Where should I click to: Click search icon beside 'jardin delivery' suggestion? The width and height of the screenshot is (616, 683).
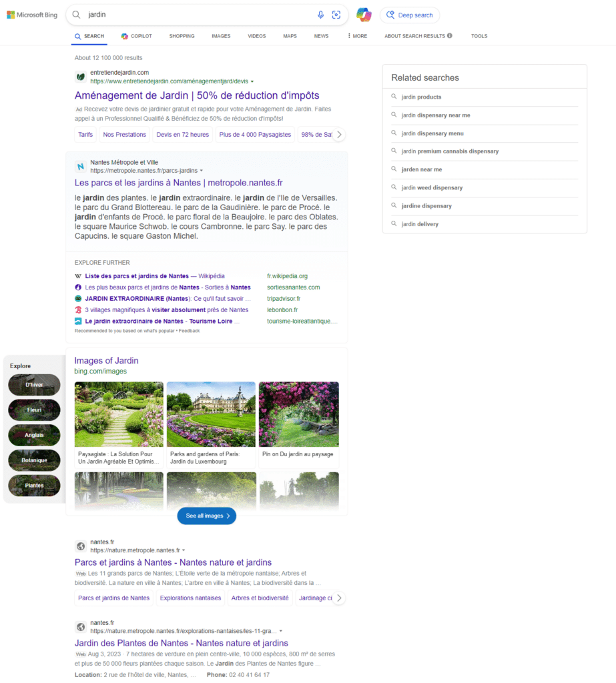tap(394, 224)
